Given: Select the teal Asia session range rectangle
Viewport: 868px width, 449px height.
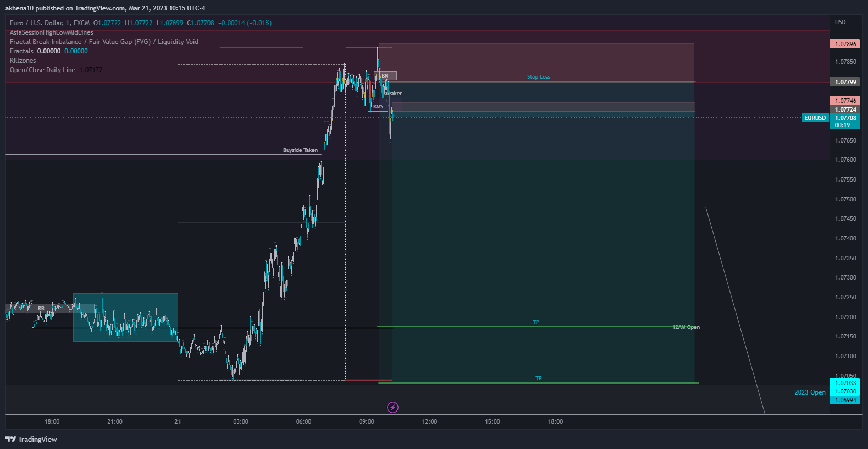Looking at the screenshot, I should pyautogui.click(x=125, y=317).
